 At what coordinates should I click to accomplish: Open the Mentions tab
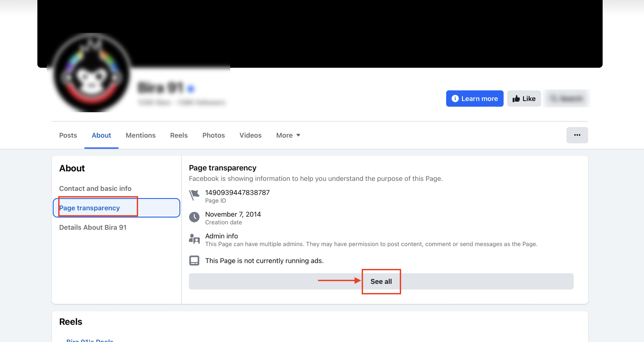140,135
